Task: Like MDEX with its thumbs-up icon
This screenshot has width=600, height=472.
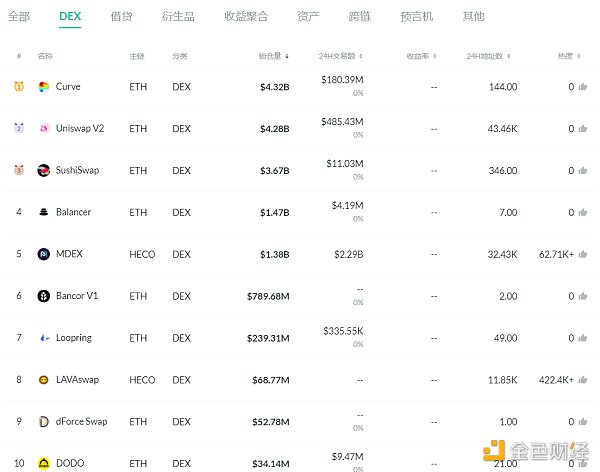Action: [x=583, y=254]
